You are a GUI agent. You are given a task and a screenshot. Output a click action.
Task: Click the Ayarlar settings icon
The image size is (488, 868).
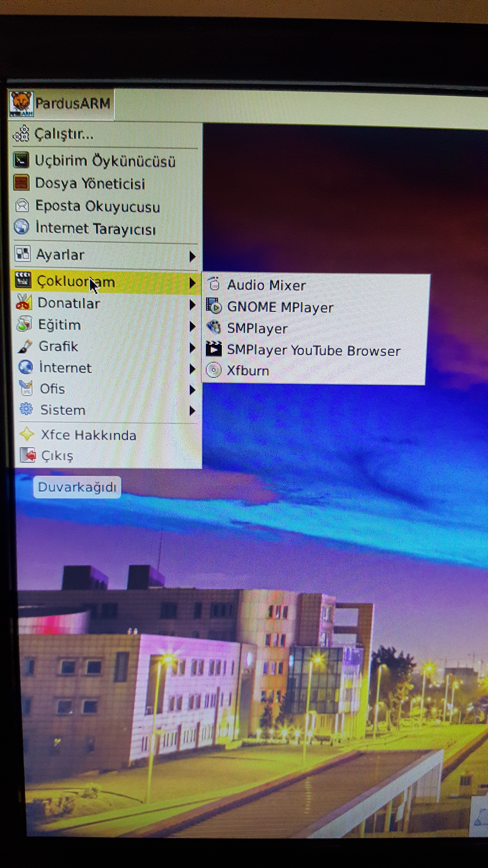23,254
